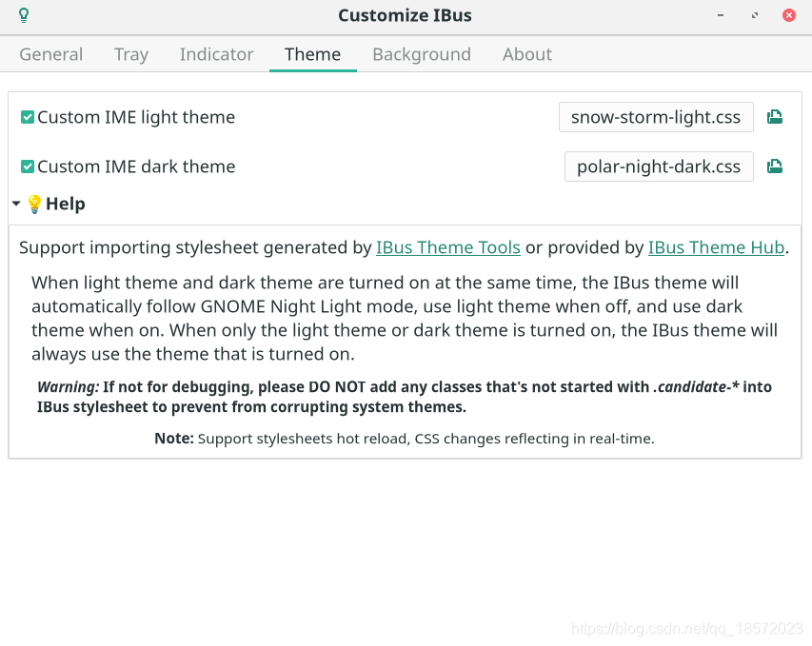812x646 pixels.
Task: Maximize the Customize IBus window
Action: pyautogui.click(x=755, y=15)
